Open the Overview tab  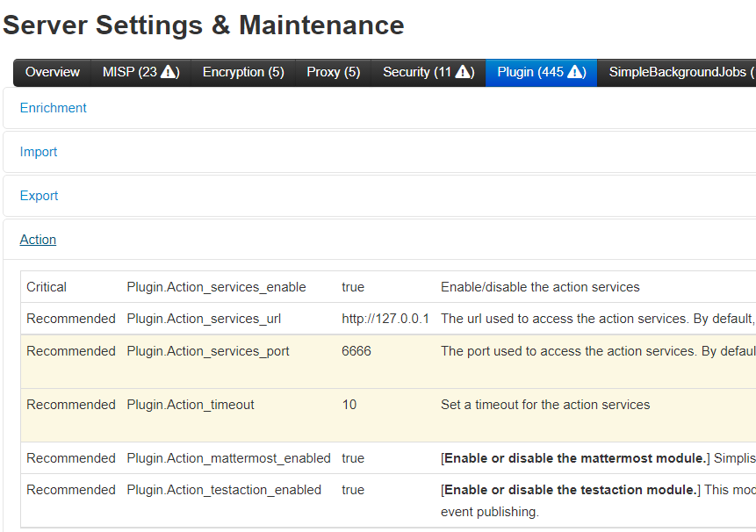pos(52,73)
